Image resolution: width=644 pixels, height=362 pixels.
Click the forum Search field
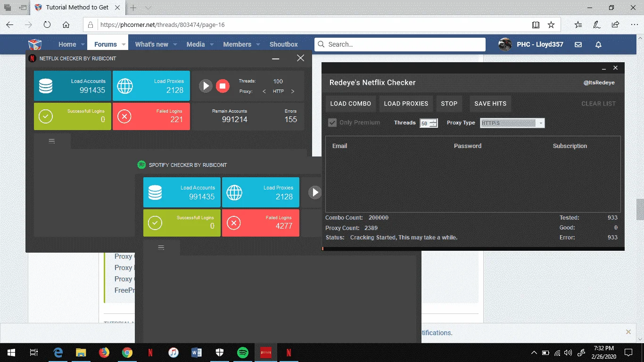(x=400, y=44)
